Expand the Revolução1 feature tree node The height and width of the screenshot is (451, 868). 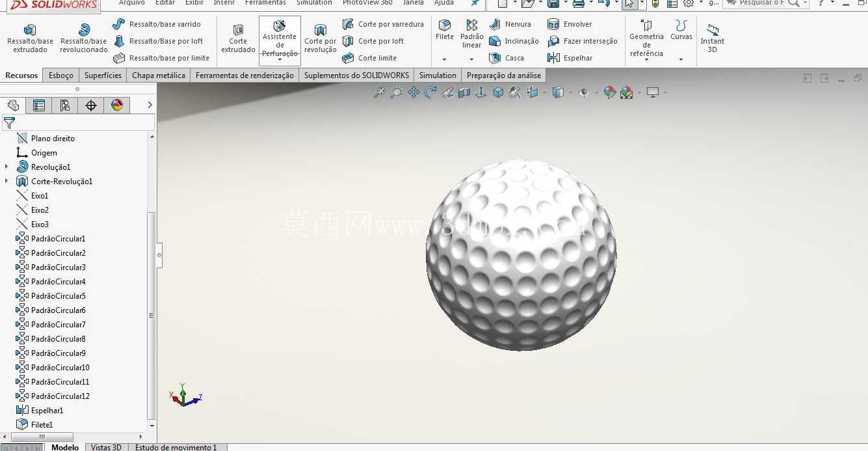(x=7, y=167)
